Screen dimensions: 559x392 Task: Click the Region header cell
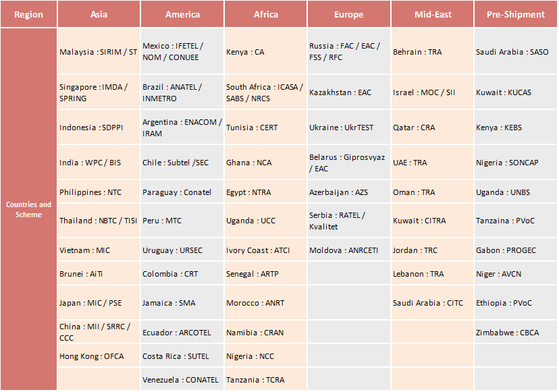tap(28, 14)
